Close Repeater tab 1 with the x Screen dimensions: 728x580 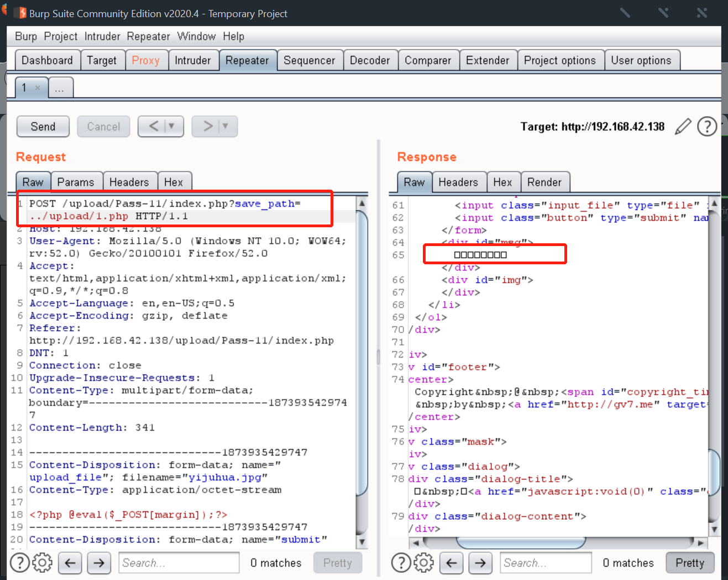38,87
